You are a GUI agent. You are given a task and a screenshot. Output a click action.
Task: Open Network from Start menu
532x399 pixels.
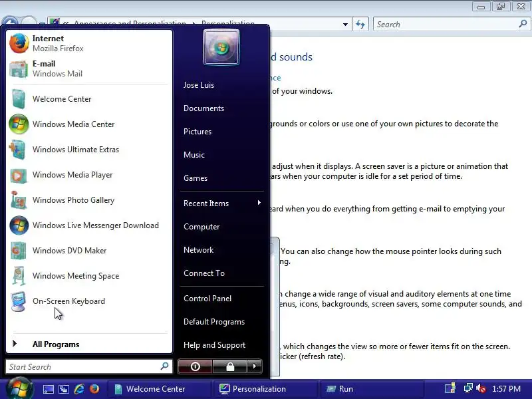pyautogui.click(x=198, y=250)
